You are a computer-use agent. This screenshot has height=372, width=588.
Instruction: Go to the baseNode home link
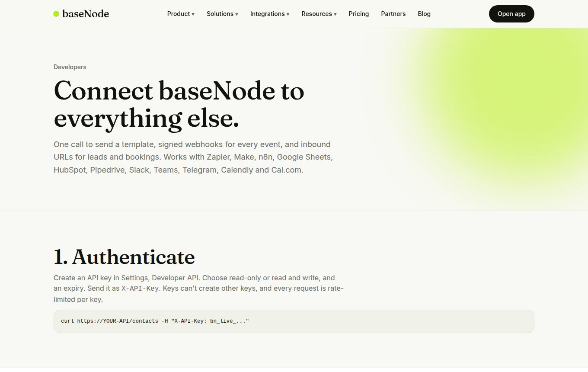81,14
